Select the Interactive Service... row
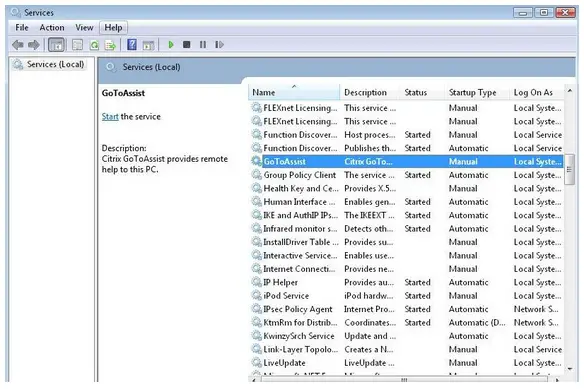Image resolution: width=584 pixels, height=389 pixels. tap(406, 255)
